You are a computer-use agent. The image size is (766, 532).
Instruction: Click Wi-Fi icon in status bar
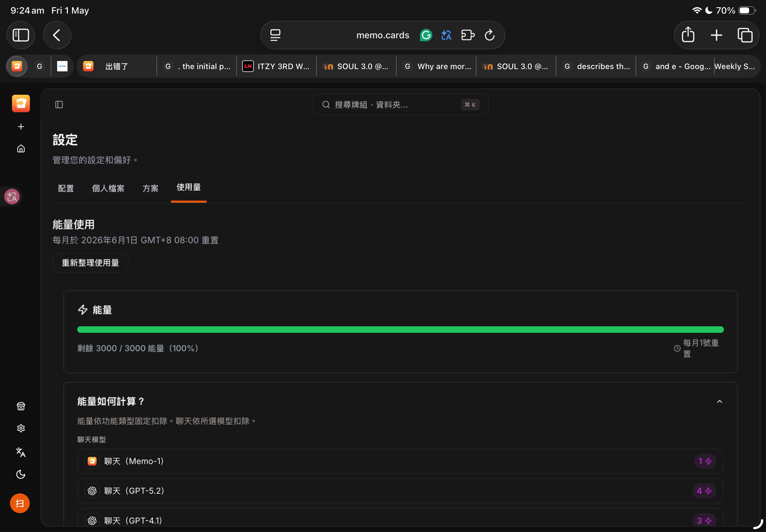click(x=697, y=10)
